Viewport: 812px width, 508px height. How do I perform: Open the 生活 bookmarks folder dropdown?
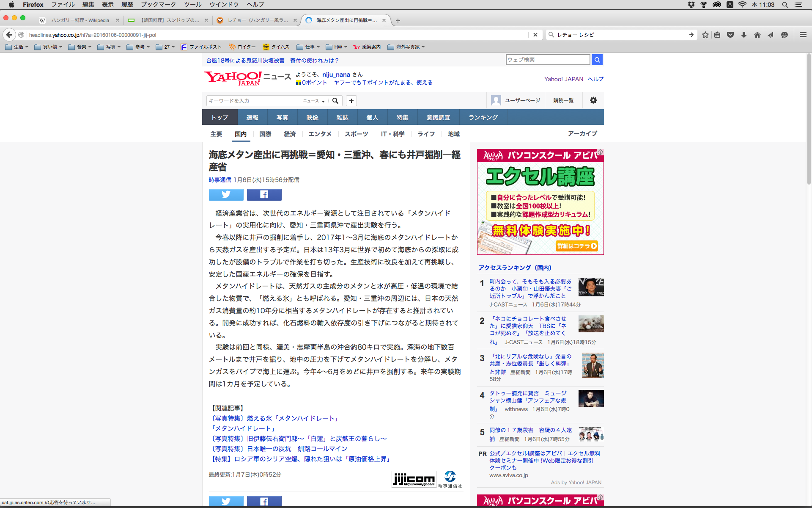click(17, 47)
